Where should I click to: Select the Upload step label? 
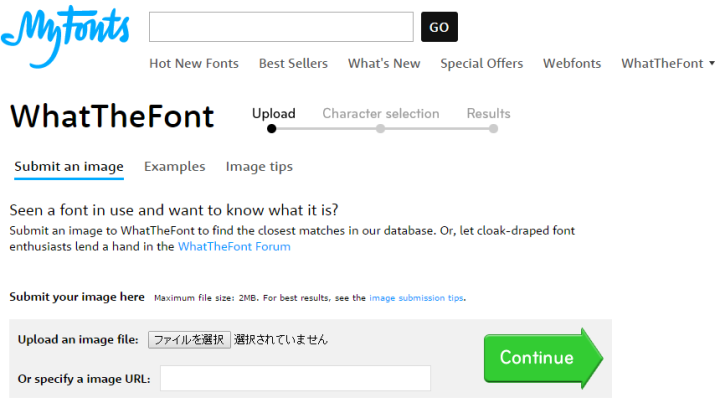point(274,113)
